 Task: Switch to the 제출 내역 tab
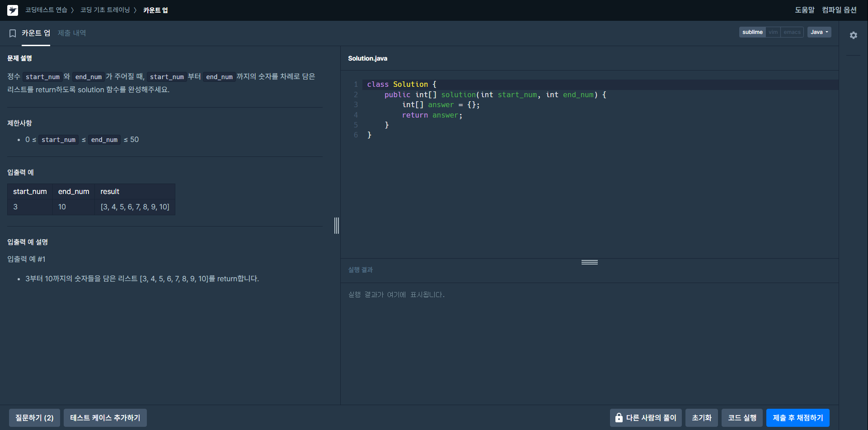[x=72, y=33]
